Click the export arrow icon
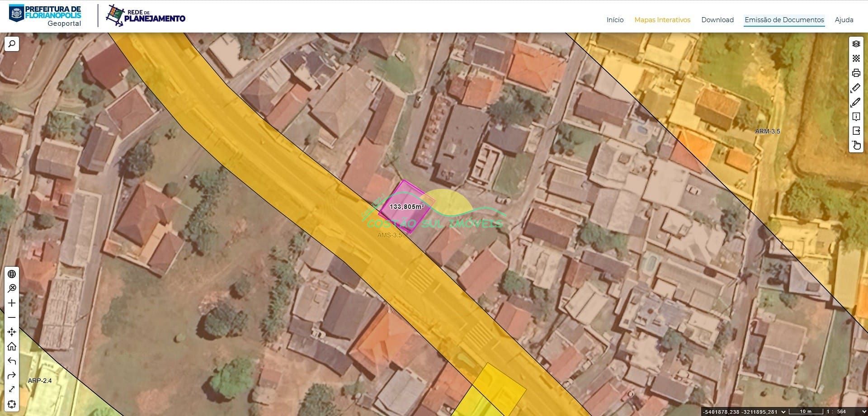 pos(856,131)
